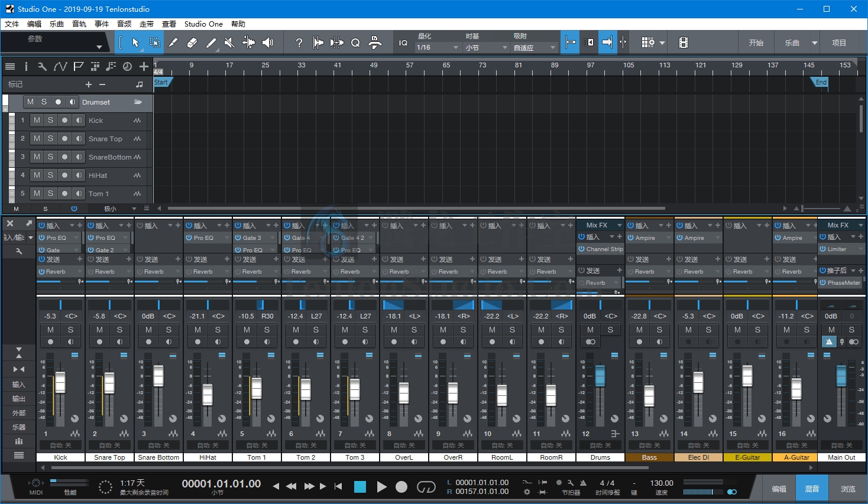Open Mix FX dropdown on Main Out
868x504 pixels.
(x=860, y=225)
